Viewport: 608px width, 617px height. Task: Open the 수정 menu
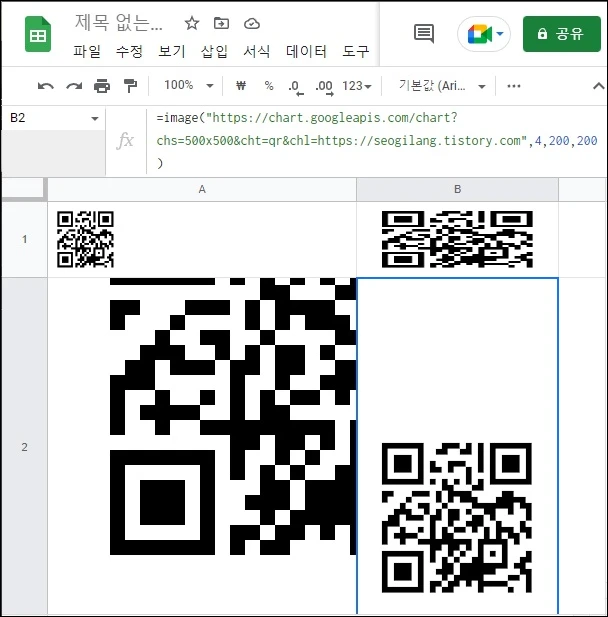pos(129,51)
